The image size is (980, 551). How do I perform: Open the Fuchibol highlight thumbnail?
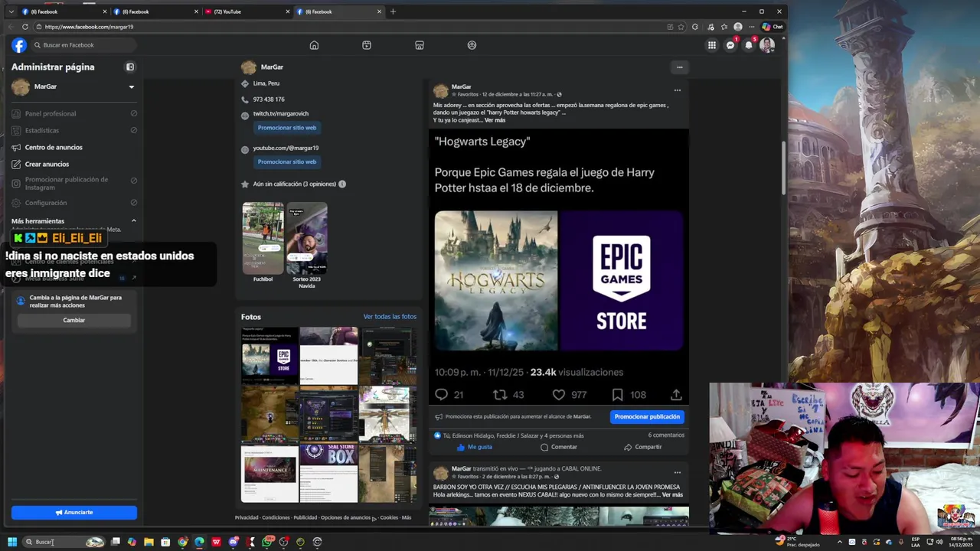(263, 239)
